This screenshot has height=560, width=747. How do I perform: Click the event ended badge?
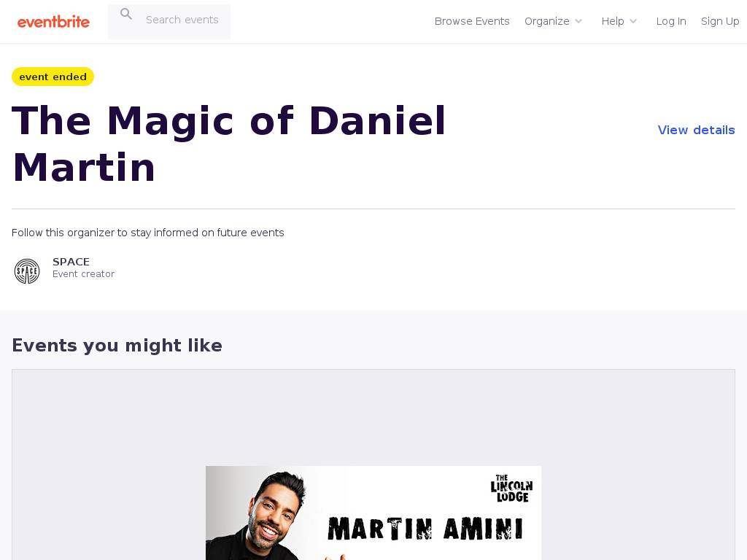53,77
